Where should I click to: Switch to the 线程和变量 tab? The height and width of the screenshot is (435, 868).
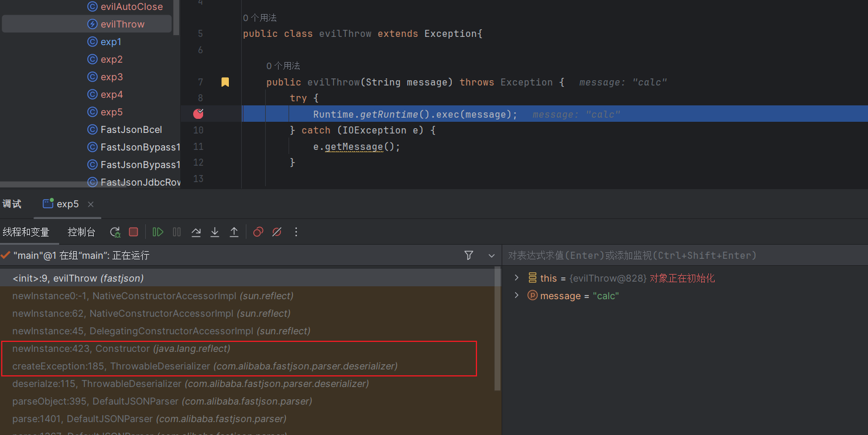(x=26, y=232)
